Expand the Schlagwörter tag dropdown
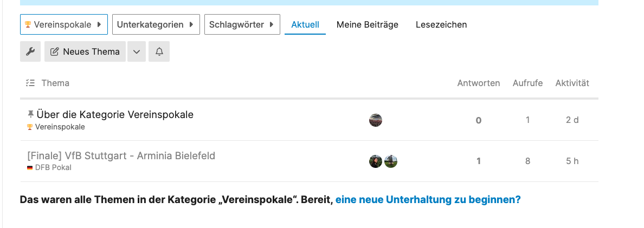 point(242,24)
